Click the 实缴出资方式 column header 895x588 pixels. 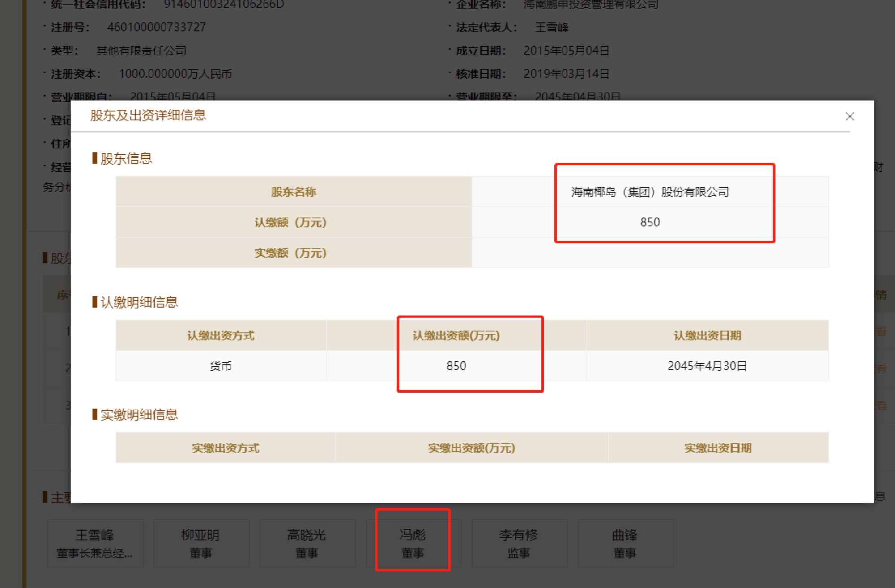click(226, 448)
